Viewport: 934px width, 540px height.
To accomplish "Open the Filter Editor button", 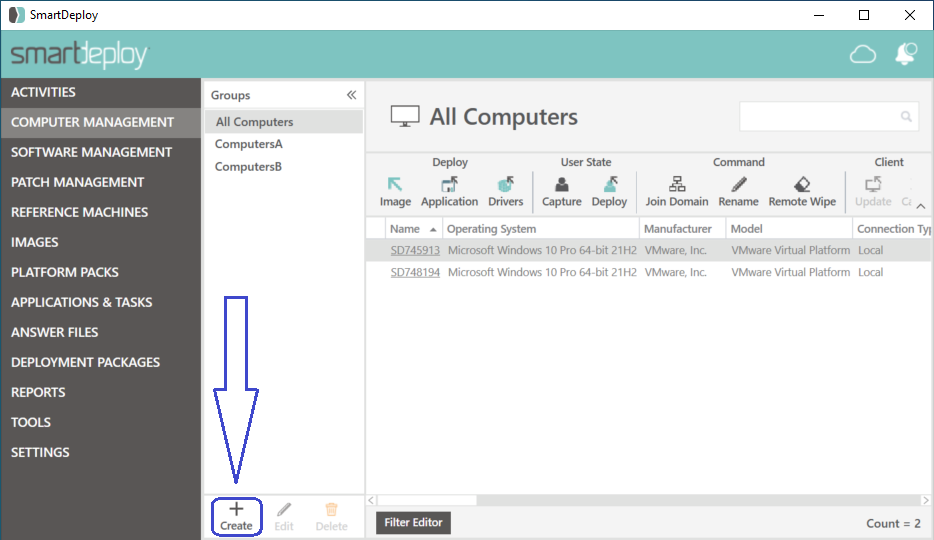I will point(413,523).
